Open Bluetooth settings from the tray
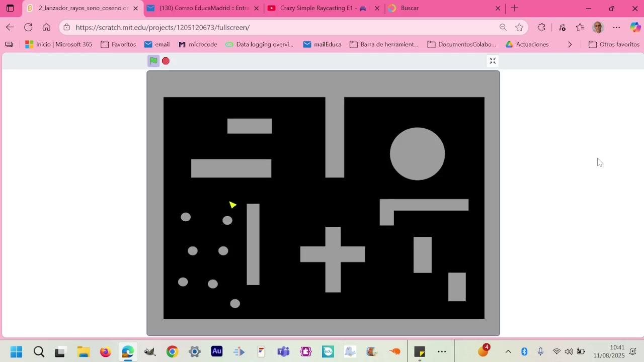The image size is (644, 362). coord(524,351)
